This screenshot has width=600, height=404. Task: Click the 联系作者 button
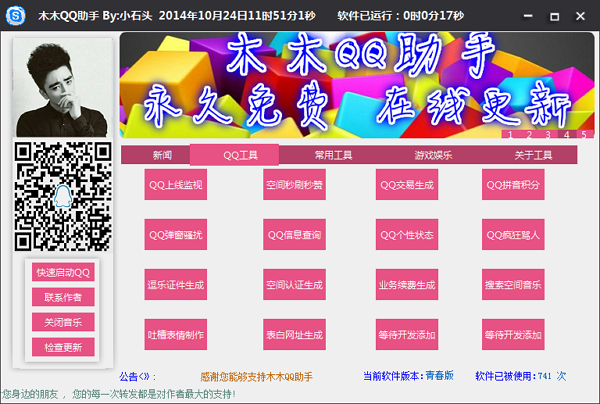[63, 297]
